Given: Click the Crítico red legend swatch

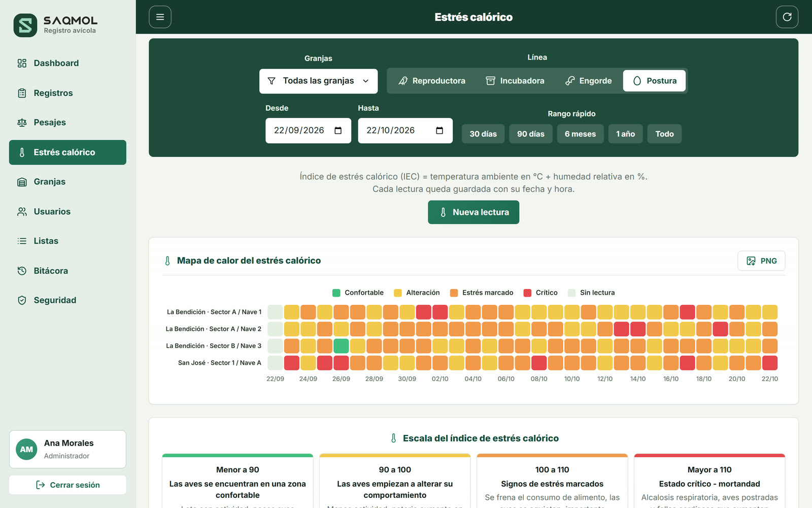Looking at the screenshot, I should click(527, 293).
